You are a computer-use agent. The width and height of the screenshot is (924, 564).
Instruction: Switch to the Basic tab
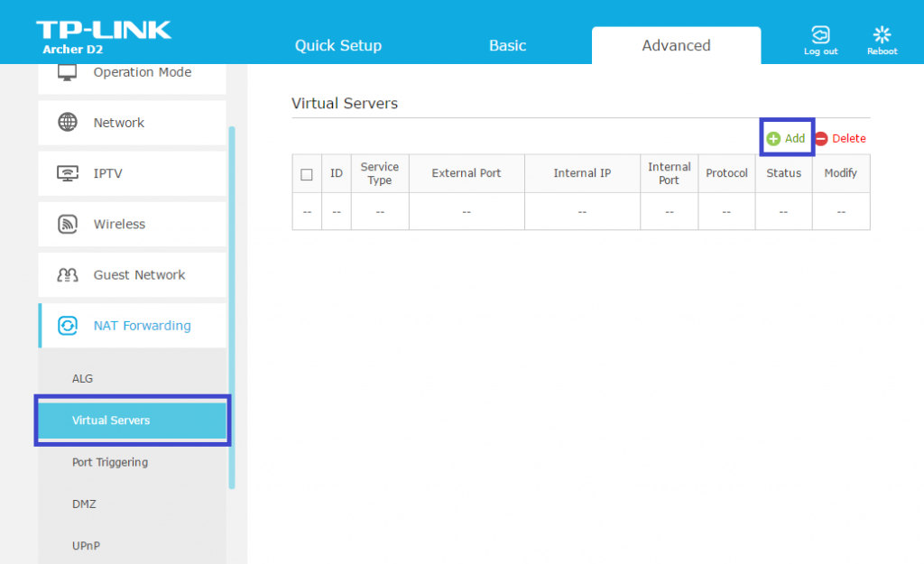tap(507, 45)
